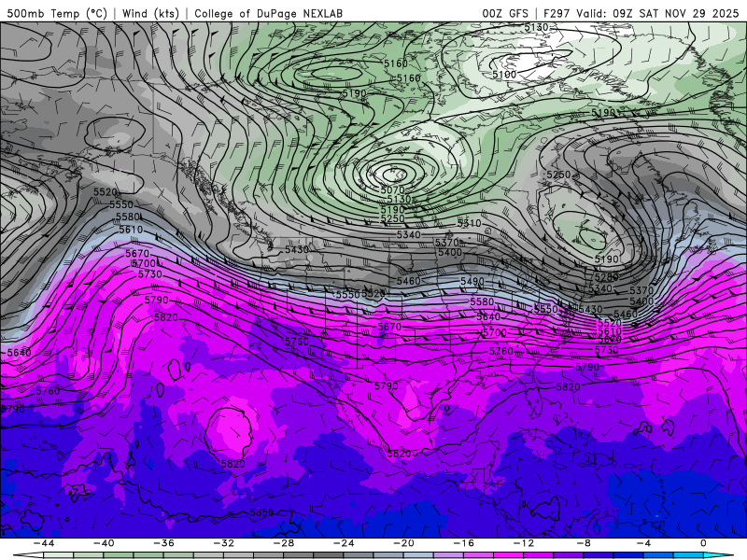This screenshot has height=560, width=747.
Task: Click the -44 colorbar tick label
Action: point(44,543)
